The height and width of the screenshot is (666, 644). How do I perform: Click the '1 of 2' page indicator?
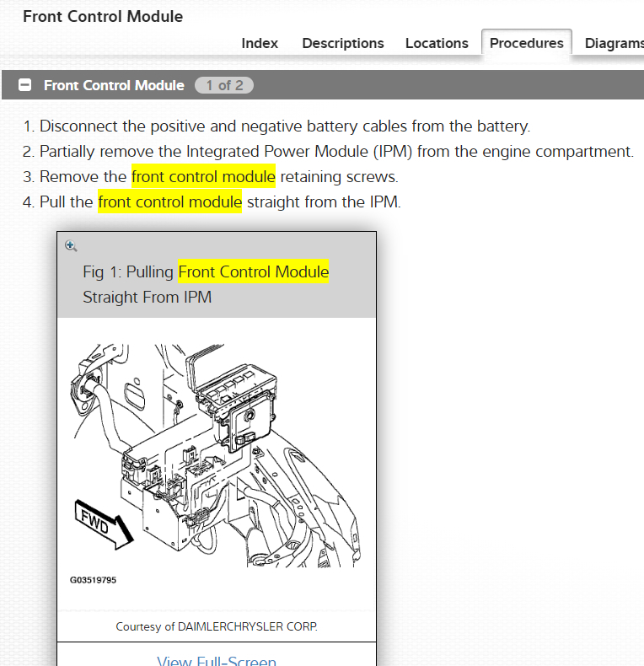click(224, 85)
